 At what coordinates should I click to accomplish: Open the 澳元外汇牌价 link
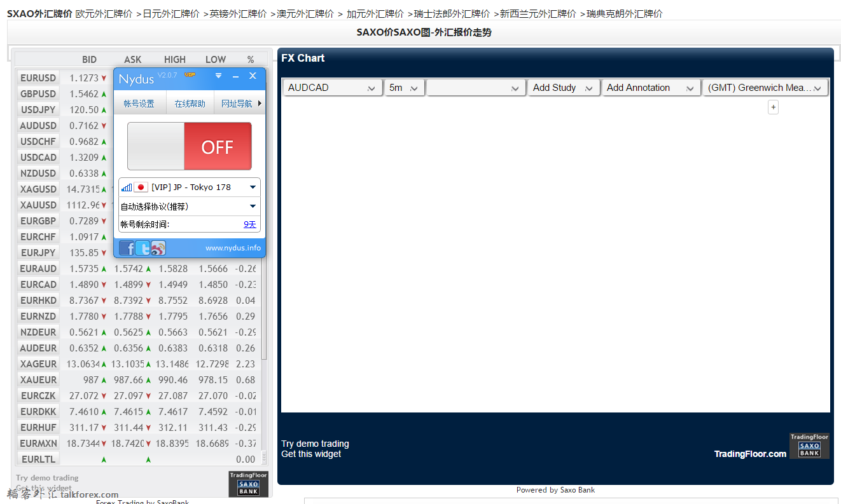(x=305, y=13)
